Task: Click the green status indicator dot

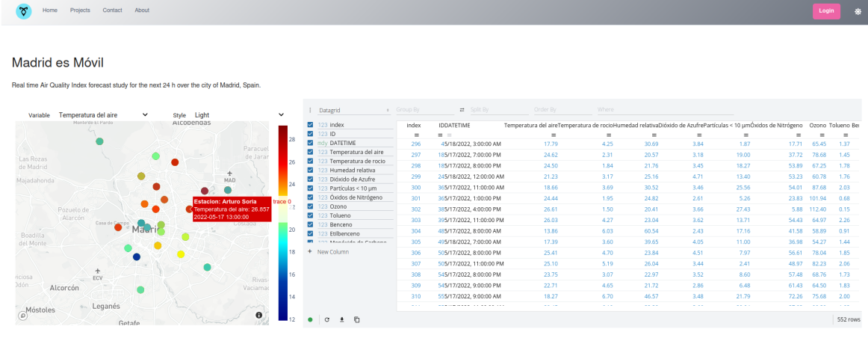Action: coord(310,320)
